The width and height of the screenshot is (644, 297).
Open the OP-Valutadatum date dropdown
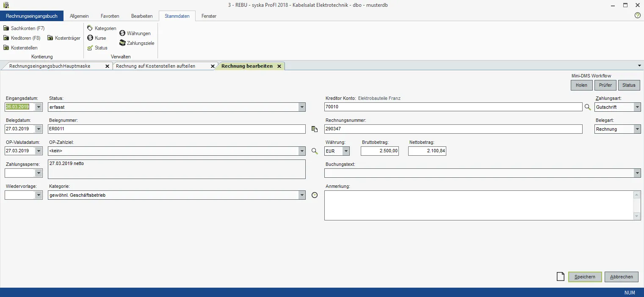tap(39, 151)
